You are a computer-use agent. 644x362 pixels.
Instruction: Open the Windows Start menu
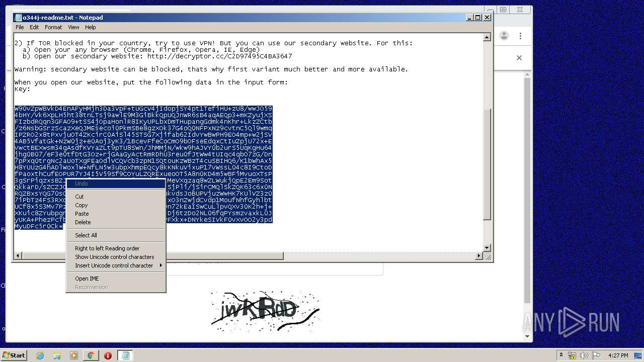click(14, 355)
